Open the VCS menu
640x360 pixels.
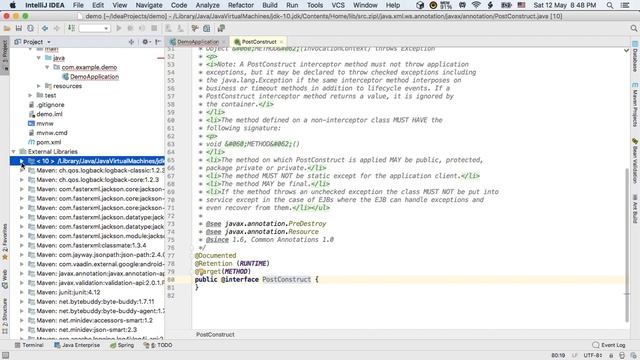click(338, 5)
